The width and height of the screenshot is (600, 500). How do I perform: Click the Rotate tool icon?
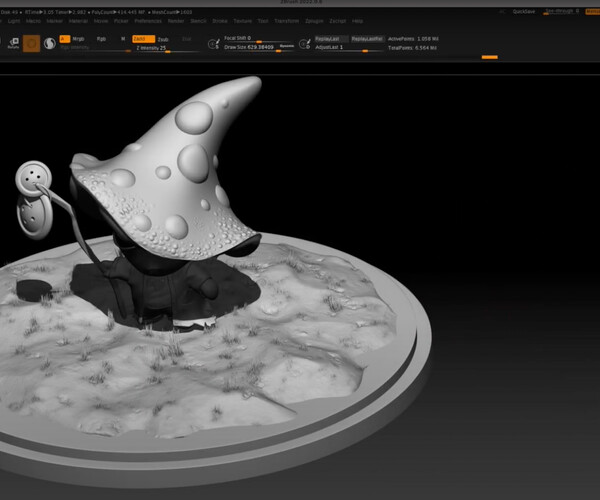pyautogui.click(x=13, y=43)
